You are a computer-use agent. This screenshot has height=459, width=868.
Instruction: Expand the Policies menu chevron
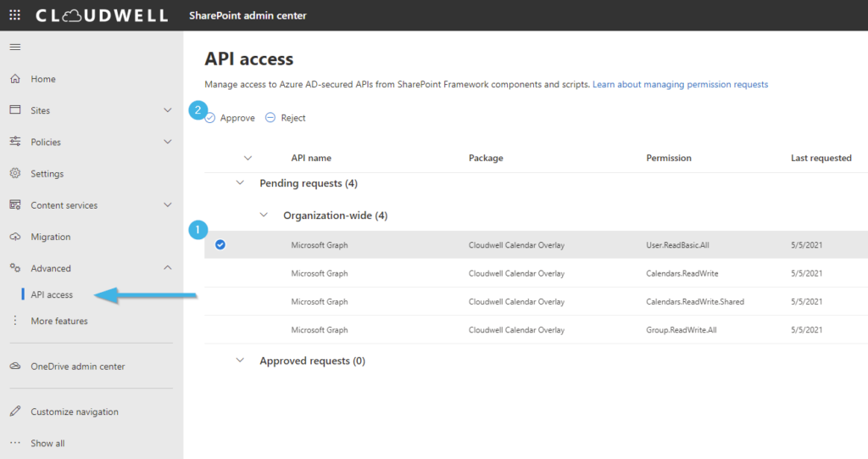click(x=168, y=142)
